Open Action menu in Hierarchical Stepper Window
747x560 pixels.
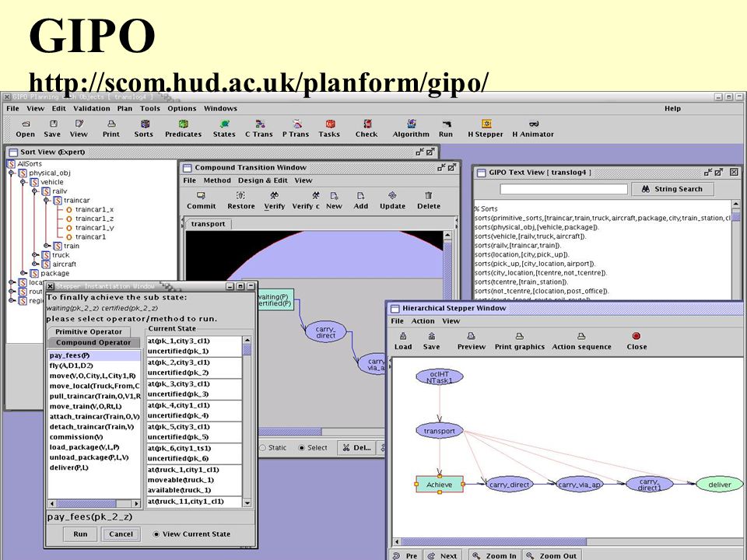coord(423,321)
